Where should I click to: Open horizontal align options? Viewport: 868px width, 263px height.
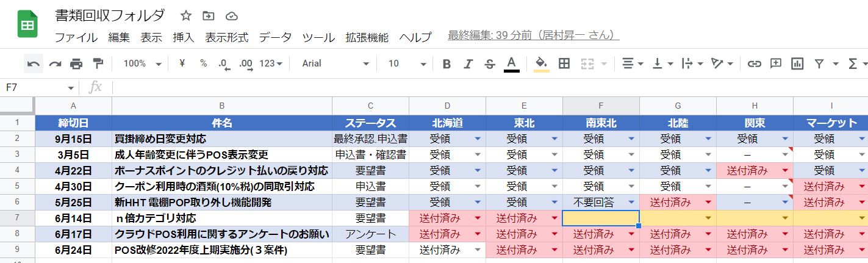click(x=632, y=63)
